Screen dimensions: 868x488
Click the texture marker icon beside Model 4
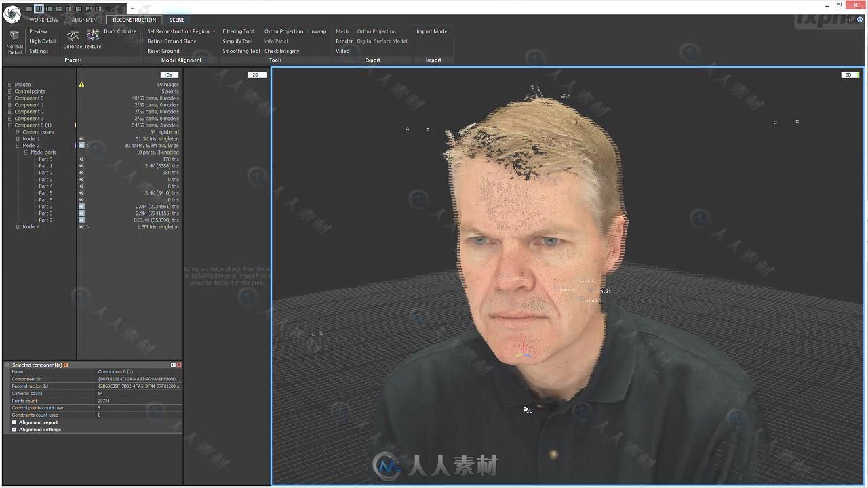pos(87,227)
